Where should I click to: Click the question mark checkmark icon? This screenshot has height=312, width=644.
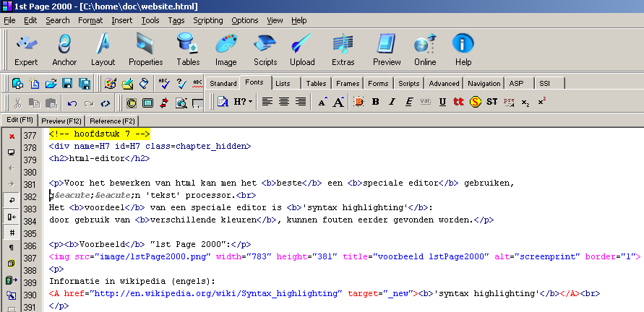coord(181,84)
